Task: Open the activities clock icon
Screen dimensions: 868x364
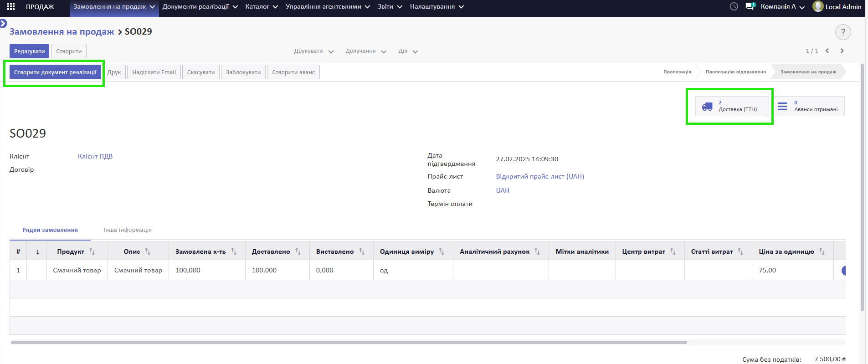Action: click(x=734, y=6)
